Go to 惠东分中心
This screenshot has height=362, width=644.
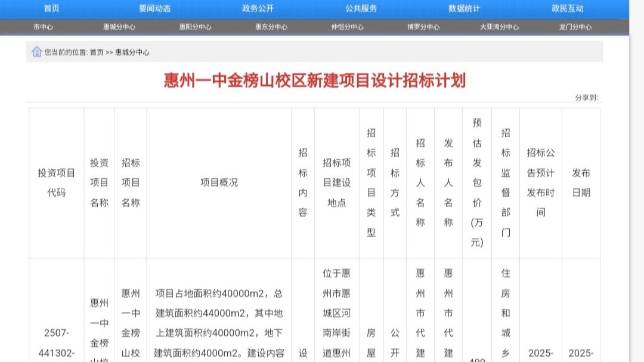pos(271,27)
